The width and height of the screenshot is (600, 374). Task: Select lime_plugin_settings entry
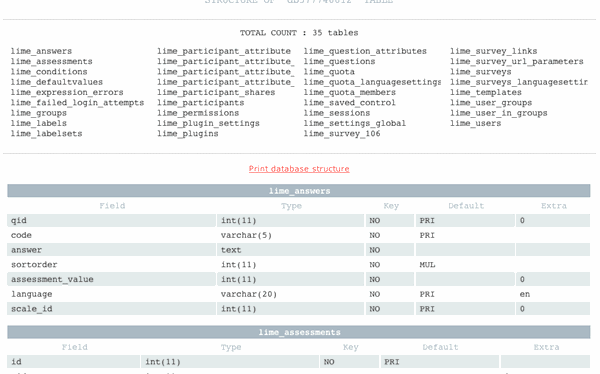tap(209, 124)
